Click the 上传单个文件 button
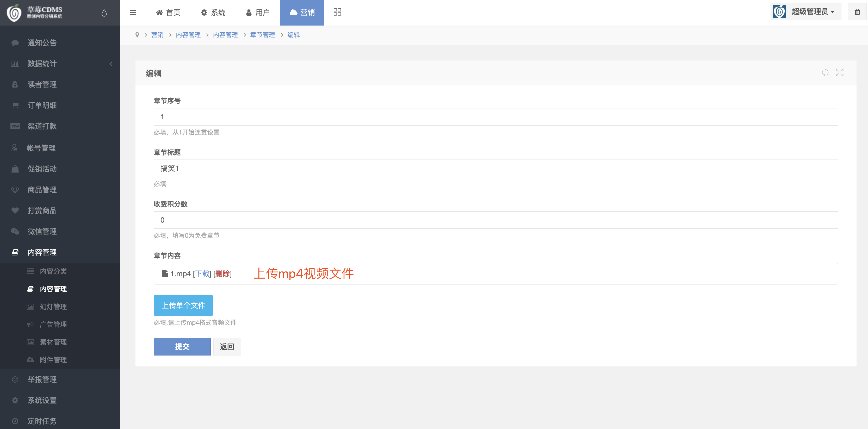Image resolution: width=868 pixels, height=429 pixels. 183,305
